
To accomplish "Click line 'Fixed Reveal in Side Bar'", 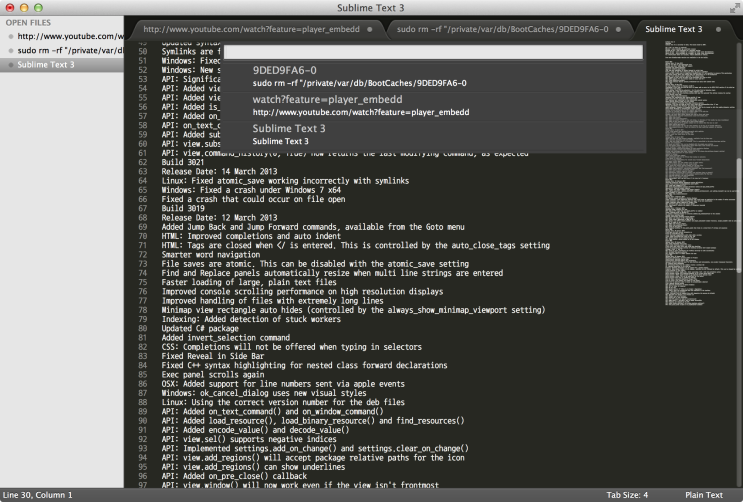I will point(213,356).
